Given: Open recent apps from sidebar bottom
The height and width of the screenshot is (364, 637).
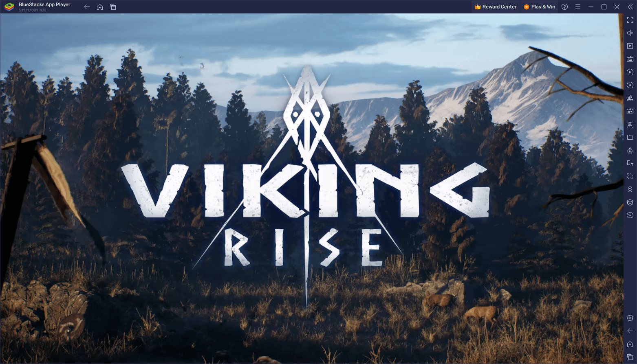Looking at the screenshot, I should click(x=630, y=357).
